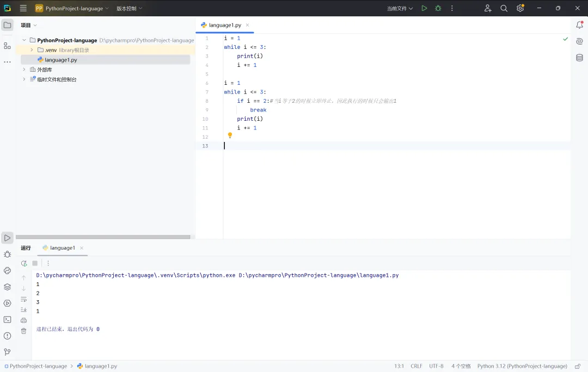Open the PythonProject-language project dropdown
Screen dimensions: 588x372
pyautogui.click(x=72, y=8)
